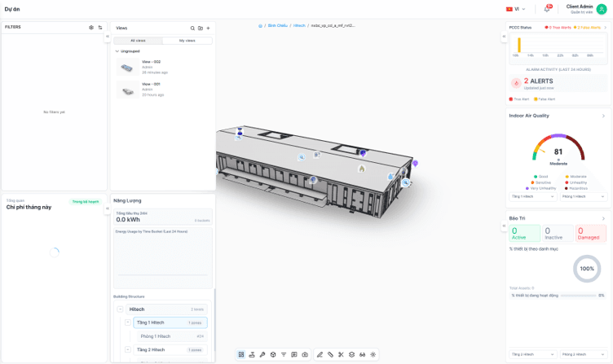Open the View - 002 thumbnail
Image resolution: width=613 pixels, height=364 pixels.
click(127, 67)
